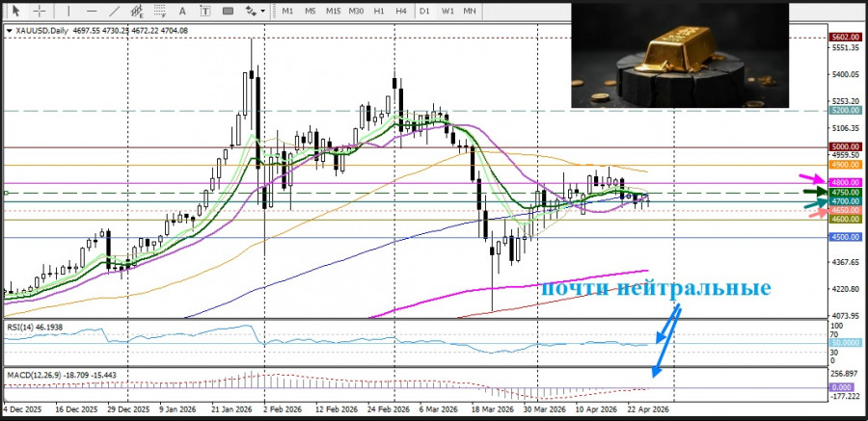The height and width of the screenshot is (421, 868).
Task: Select the Fibonacci retracement tool
Action: click(x=160, y=11)
